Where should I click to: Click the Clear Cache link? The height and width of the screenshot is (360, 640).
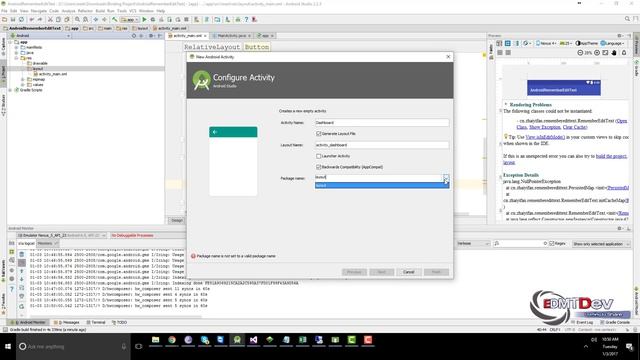pos(575,127)
